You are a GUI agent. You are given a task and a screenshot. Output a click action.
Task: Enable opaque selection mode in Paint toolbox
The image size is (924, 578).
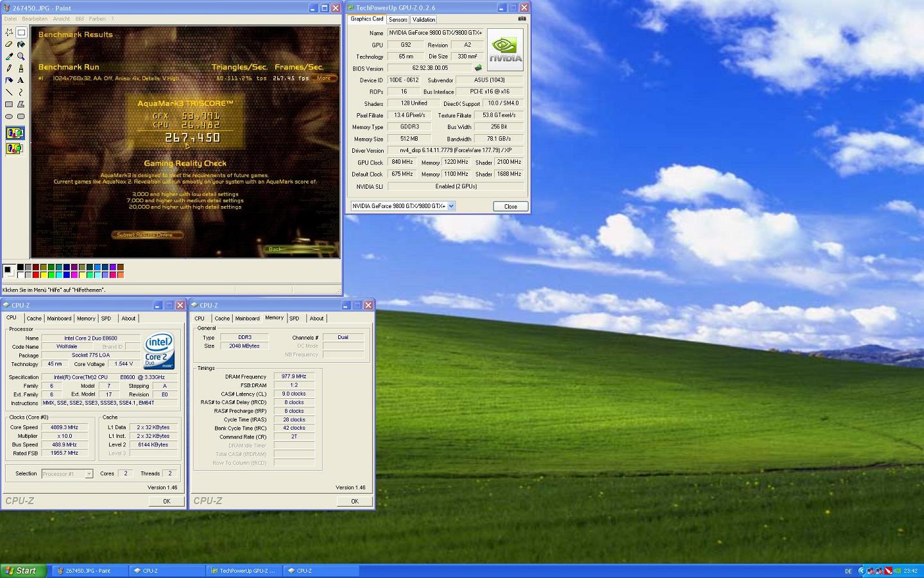pyautogui.click(x=15, y=133)
